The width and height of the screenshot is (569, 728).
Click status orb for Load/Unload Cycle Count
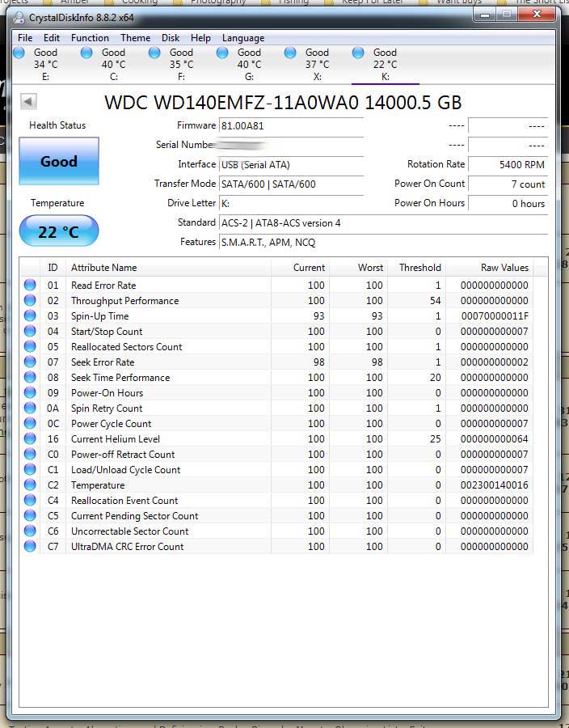coord(30,469)
